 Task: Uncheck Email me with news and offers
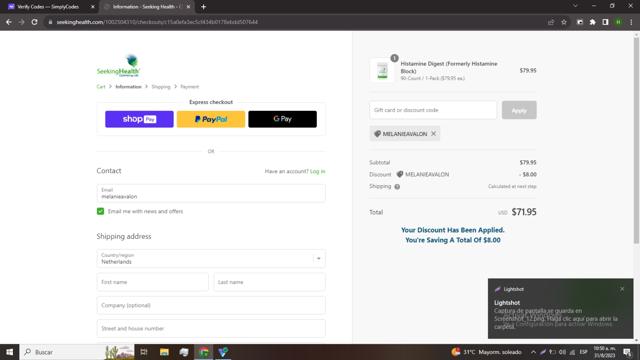(100, 211)
